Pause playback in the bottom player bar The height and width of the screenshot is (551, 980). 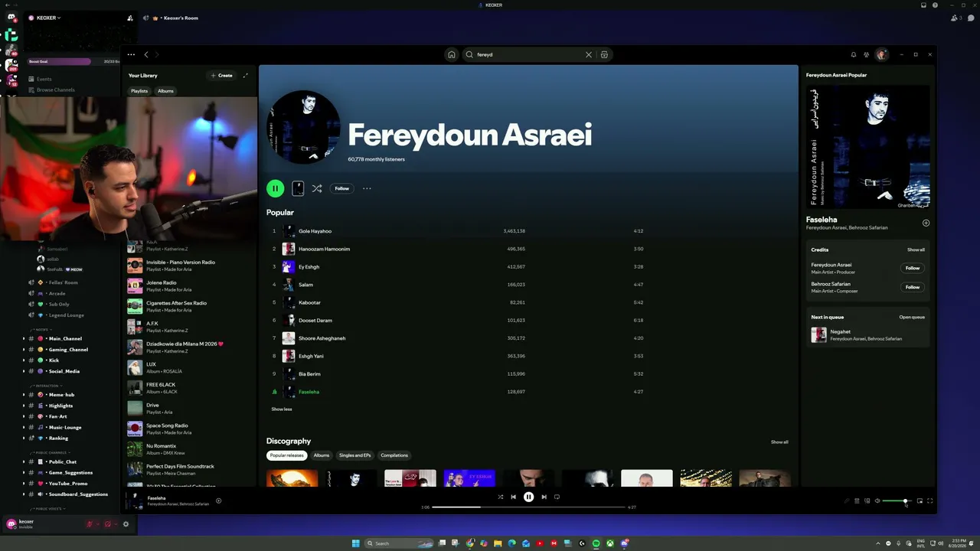pyautogui.click(x=528, y=497)
